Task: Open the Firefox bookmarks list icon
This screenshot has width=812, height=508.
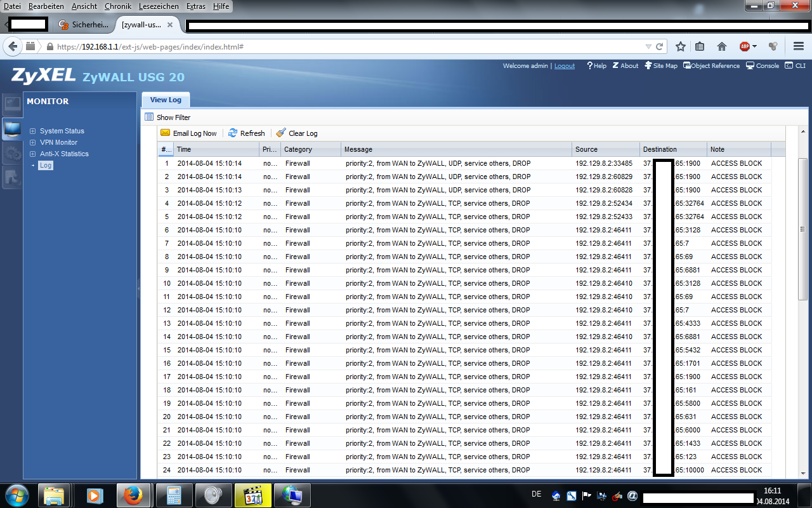Action: tap(700, 46)
